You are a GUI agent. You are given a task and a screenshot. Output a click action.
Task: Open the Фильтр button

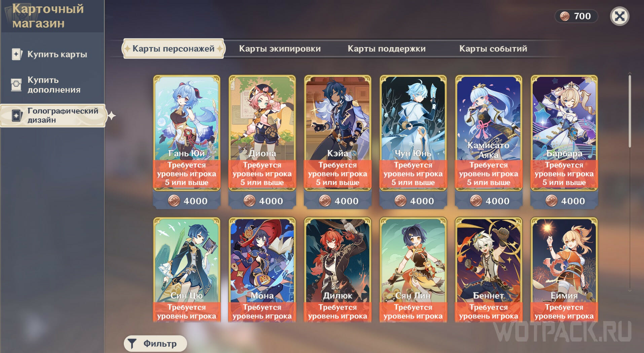[x=155, y=344]
